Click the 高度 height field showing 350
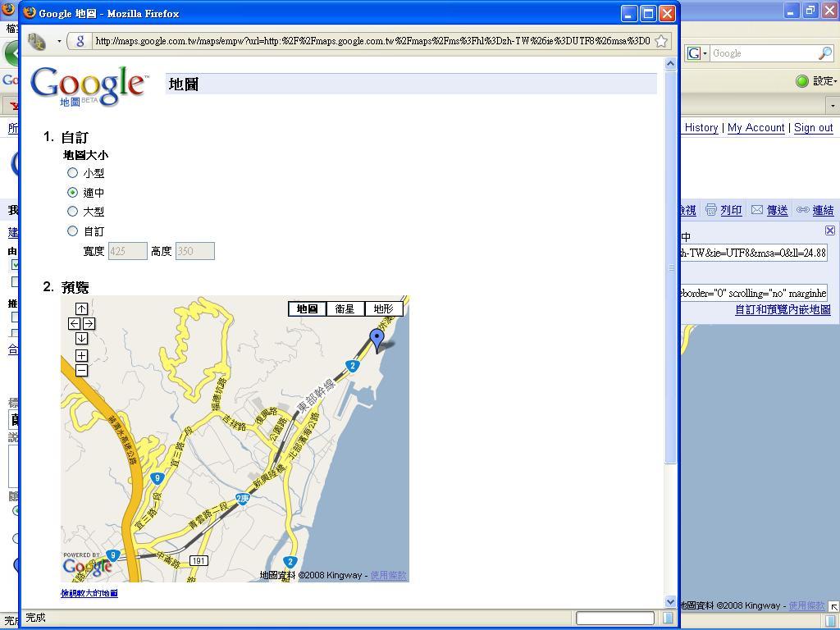 point(195,251)
